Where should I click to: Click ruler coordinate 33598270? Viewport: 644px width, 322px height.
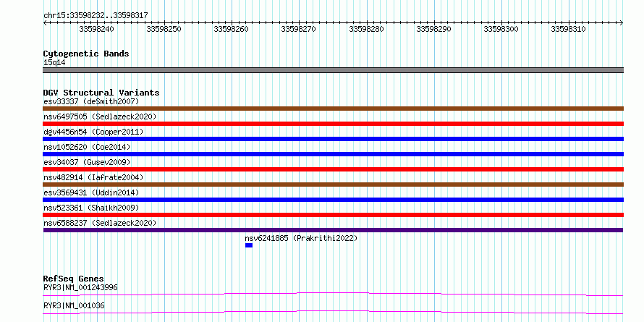(x=299, y=29)
